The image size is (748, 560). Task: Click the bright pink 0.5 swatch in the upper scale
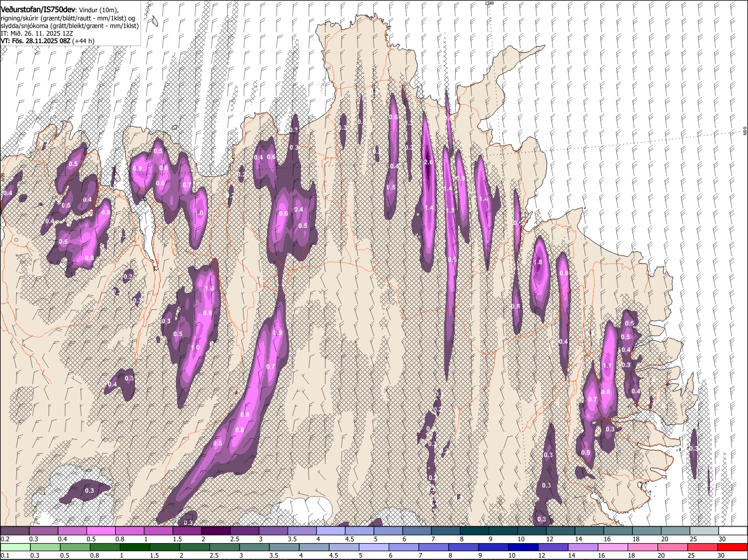tap(101, 530)
